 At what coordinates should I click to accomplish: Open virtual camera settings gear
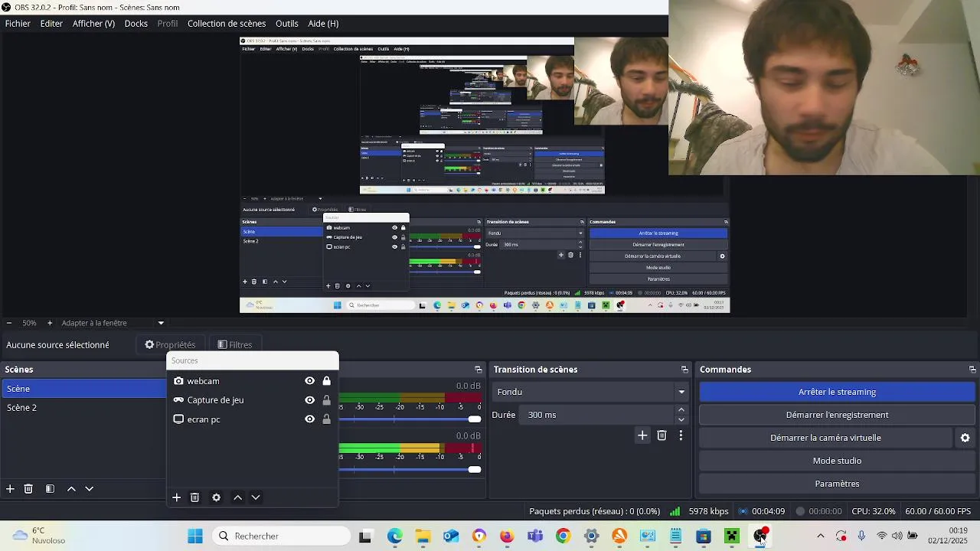965,438
